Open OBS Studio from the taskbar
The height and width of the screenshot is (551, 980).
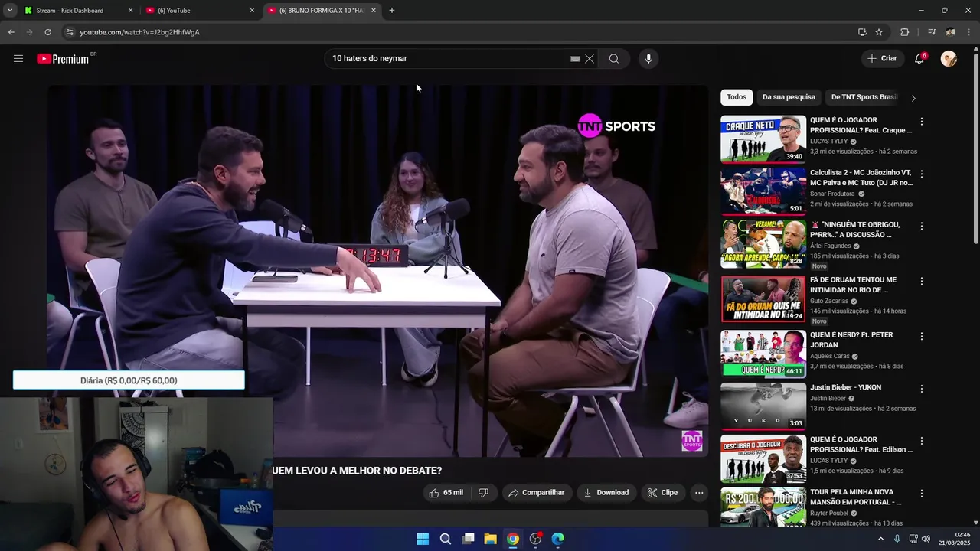coord(535,539)
